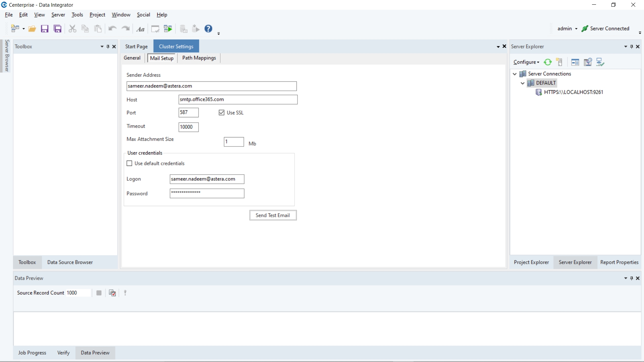Click into the Host input field
Image resolution: width=644 pixels, height=362 pixels.
point(238,100)
